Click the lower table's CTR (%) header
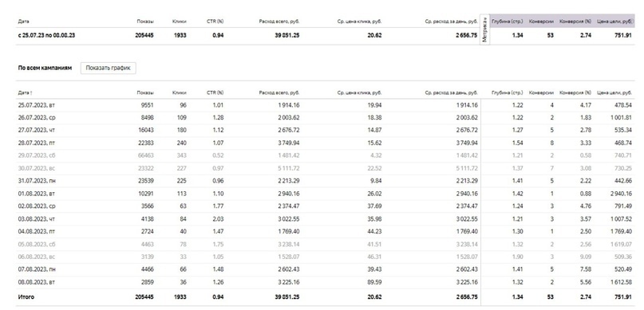Screen dimensions: 644x310 tap(215, 92)
